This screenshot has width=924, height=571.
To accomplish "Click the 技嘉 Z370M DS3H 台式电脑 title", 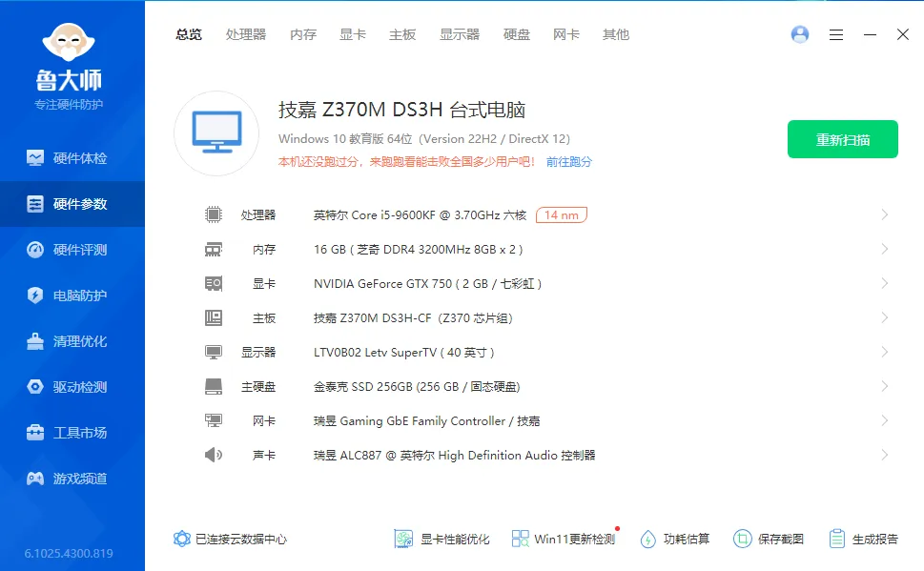I will tap(401, 110).
